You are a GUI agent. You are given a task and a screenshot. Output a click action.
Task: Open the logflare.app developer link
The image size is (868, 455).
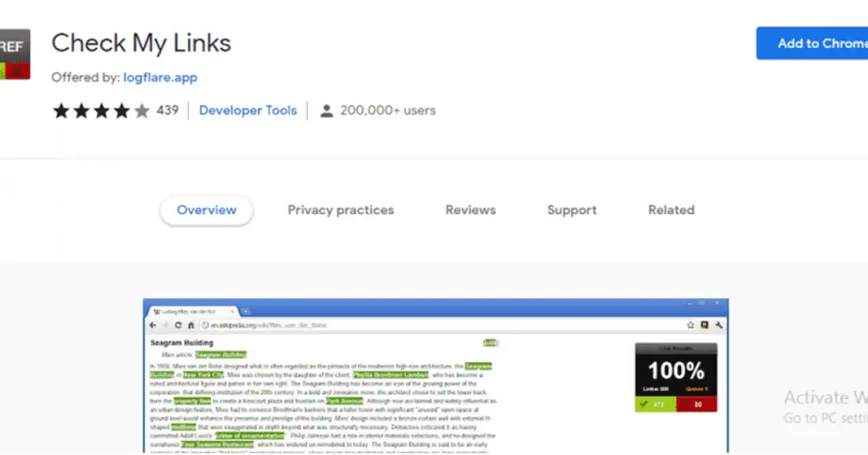[160, 77]
